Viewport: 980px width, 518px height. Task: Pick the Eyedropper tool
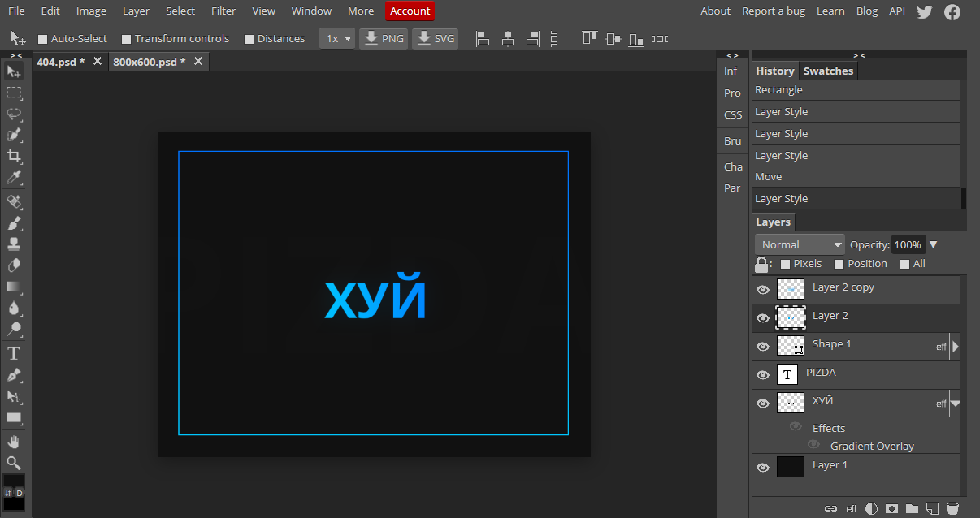point(14,178)
